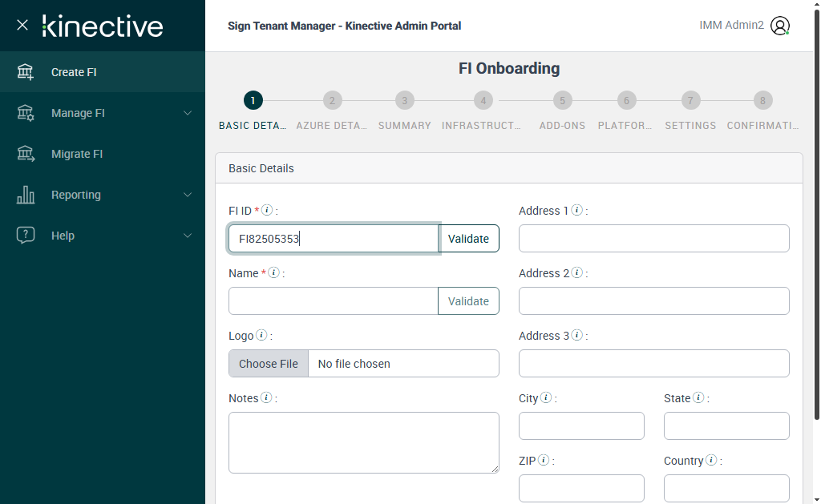
Task: Go to step 4 Infrastructure
Action: (483, 100)
